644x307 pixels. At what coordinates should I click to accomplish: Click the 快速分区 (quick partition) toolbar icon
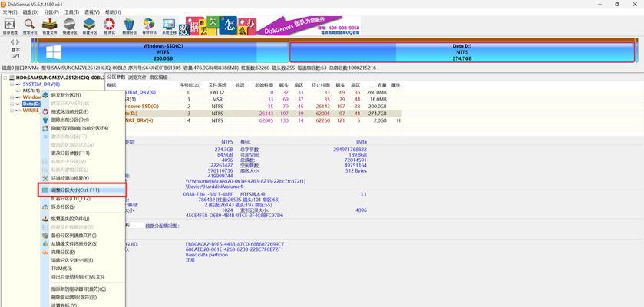(69, 24)
